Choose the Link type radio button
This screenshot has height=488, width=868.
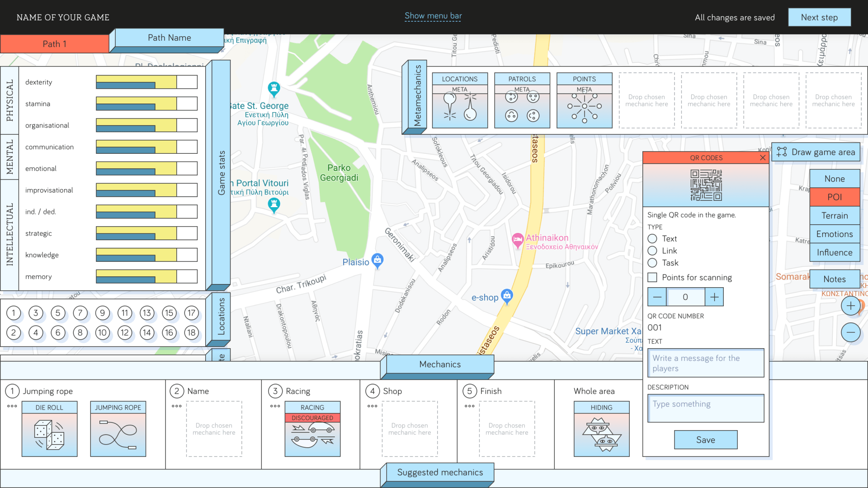click(x=652, y=251)
